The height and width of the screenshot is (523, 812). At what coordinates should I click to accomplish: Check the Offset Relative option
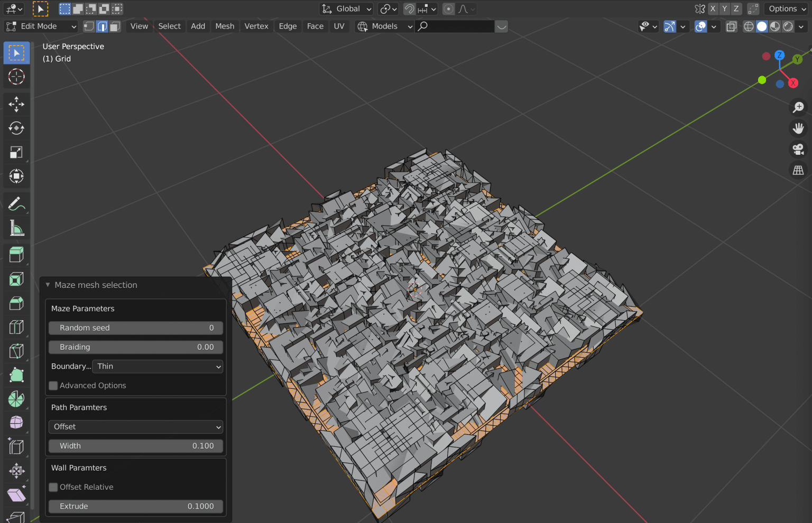[53, 487]
